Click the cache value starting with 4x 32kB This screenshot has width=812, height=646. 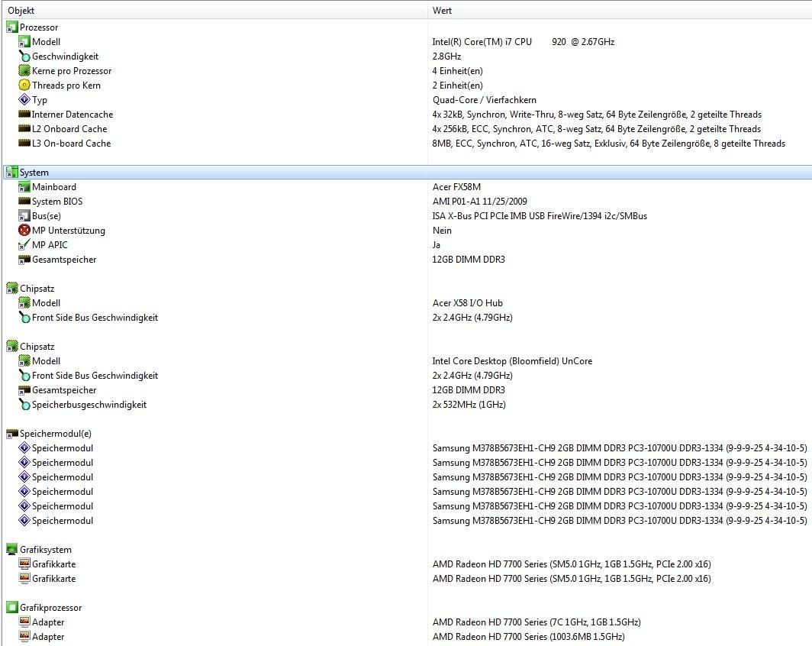[x=597, y=115]
